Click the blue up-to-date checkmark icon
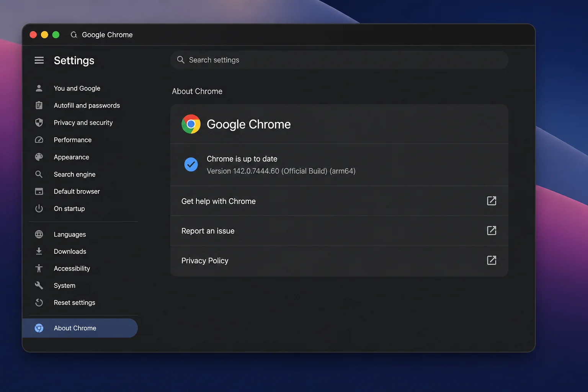This screenshot has height=392, width=588. 191,165
